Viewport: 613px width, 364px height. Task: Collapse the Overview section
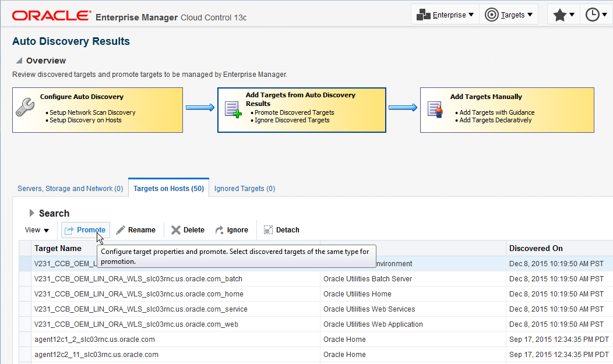(19, 61)
